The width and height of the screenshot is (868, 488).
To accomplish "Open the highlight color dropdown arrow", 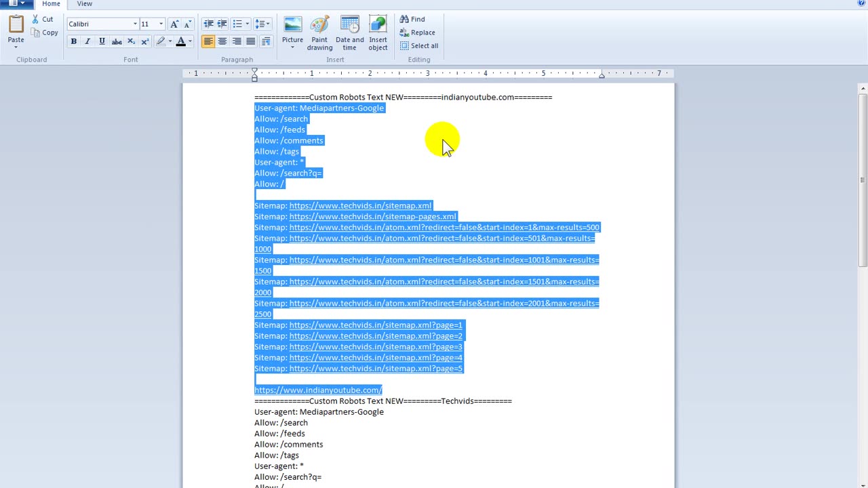I will pos(170,41).
